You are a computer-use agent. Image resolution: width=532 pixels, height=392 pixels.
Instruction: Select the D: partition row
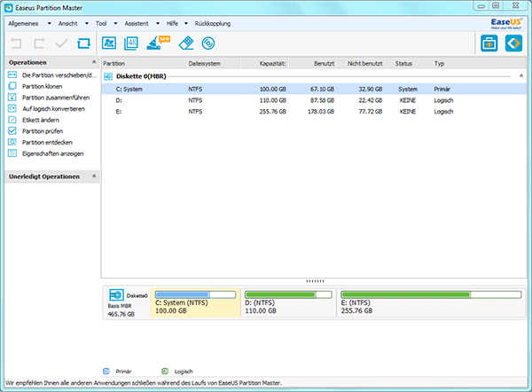pos(314,100)
